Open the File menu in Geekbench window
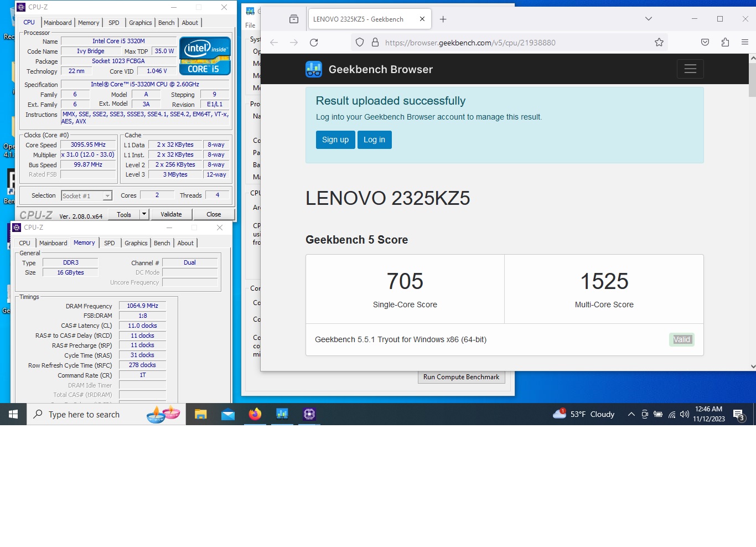The image size is (756, 547). (x=250, y=25)
